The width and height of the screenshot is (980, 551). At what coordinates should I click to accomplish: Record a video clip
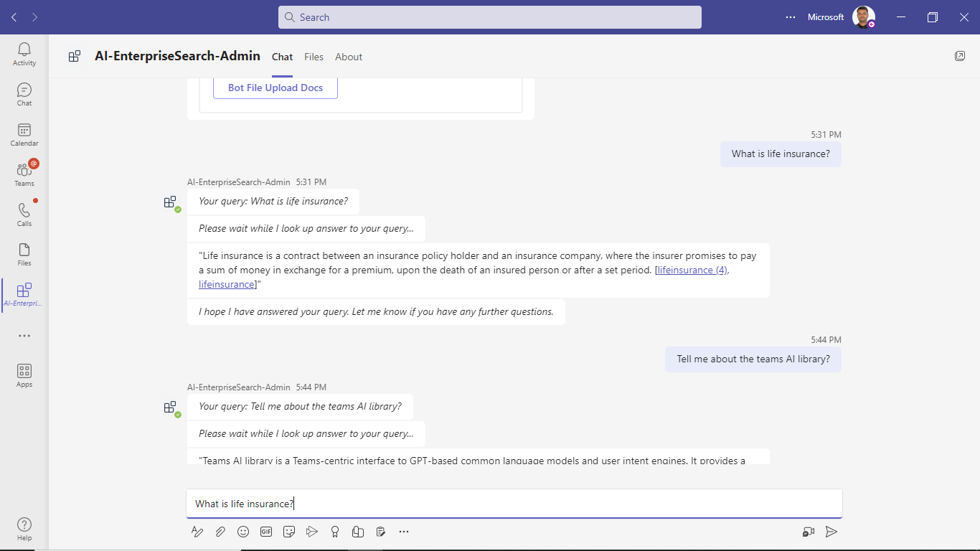tap(809, 532)
